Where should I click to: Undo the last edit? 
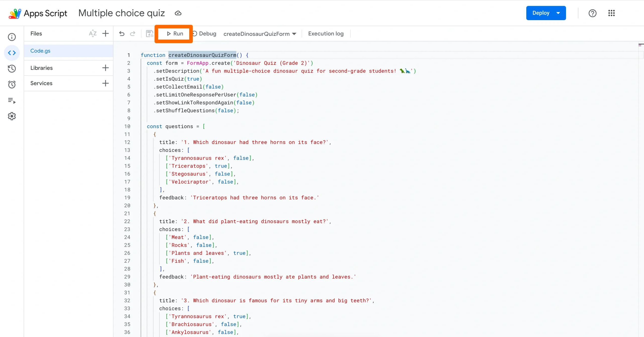[122, 33]
